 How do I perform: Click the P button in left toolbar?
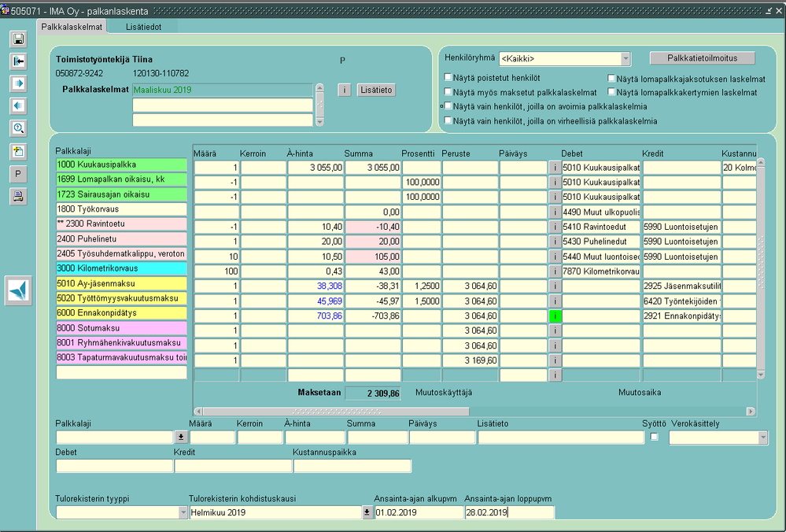coord(19,174)
